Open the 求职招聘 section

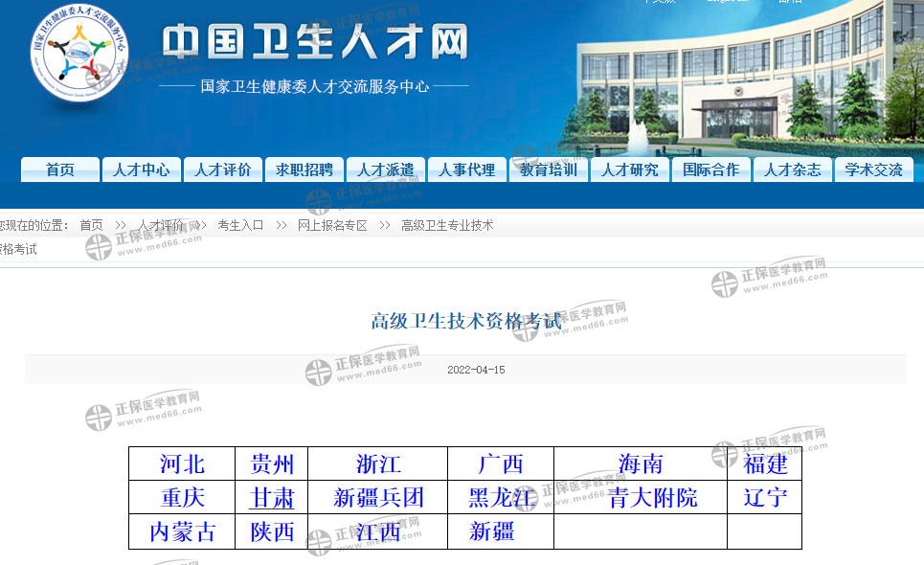(x=304, y=169)
